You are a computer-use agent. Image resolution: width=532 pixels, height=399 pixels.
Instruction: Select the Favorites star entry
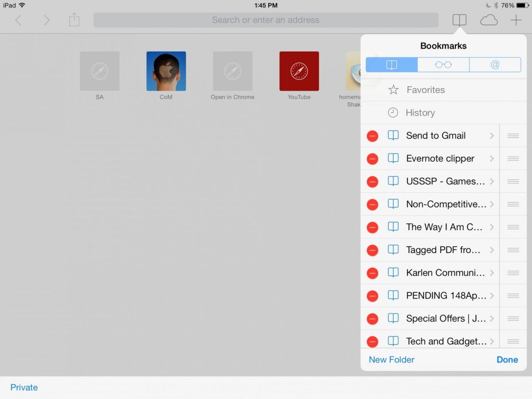point(426,90)
